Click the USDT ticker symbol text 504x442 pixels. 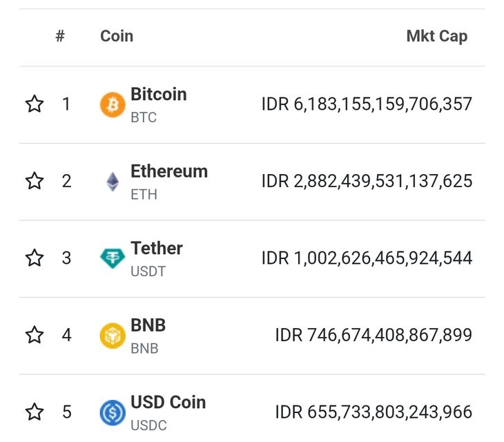[x=148, y=271]
